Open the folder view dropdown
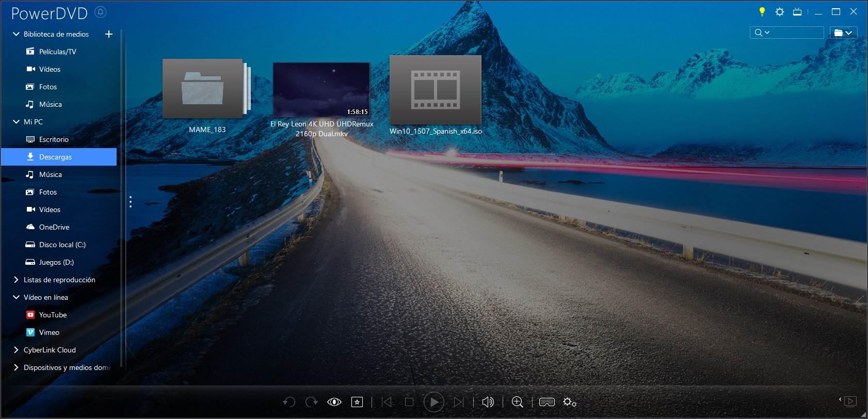This screenshot has width=868, height=419. coord(843,33)
